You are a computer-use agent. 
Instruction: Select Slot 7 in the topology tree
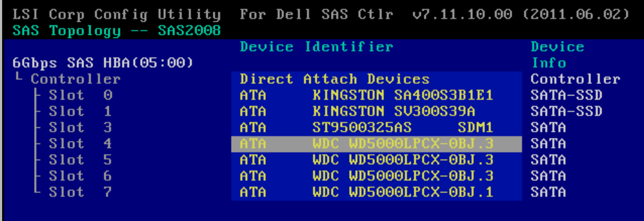80,192
